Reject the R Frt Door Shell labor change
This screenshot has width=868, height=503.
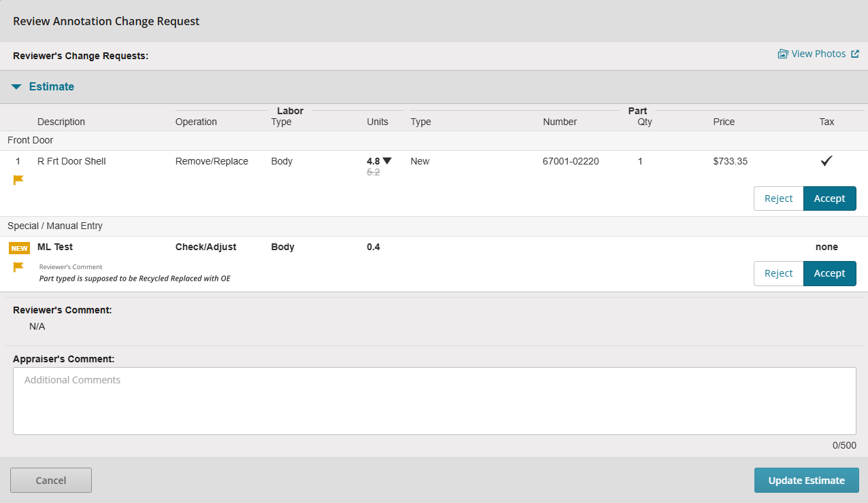click(x=778, y=198)
